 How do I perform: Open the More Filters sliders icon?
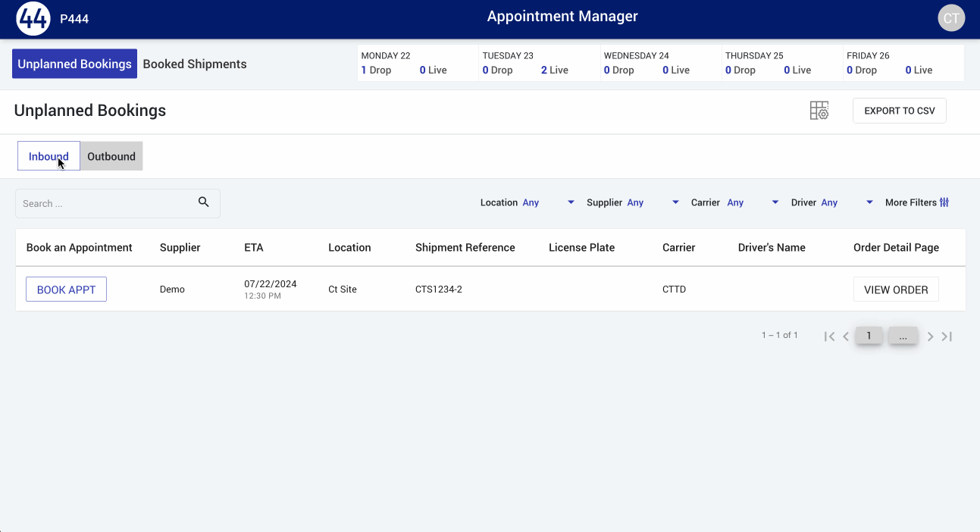tap(944, 202)
